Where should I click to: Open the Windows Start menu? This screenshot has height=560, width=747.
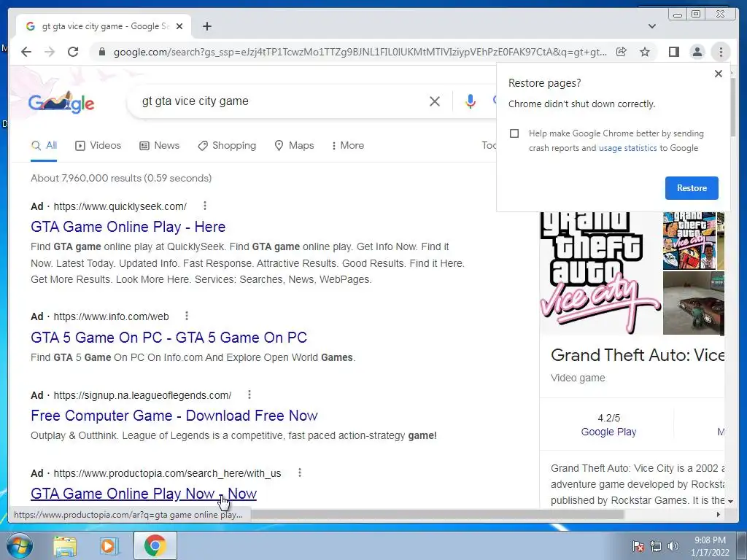pyautogui.click(x=19, y=545)
